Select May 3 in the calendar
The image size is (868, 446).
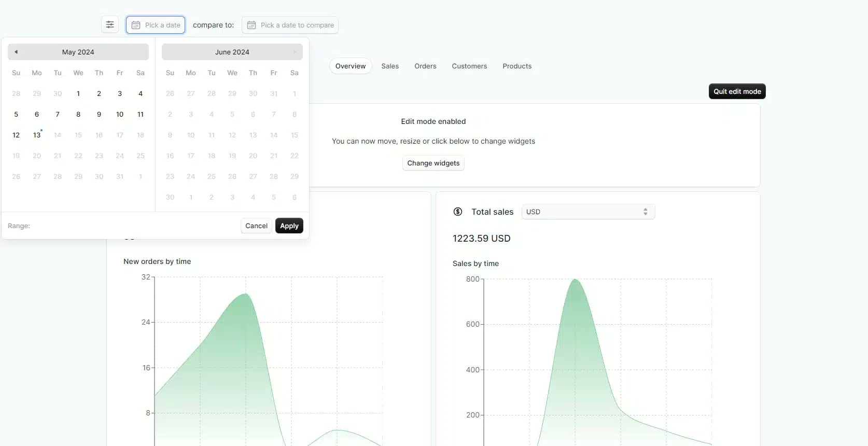pyautogui.click(x=120, y=93)
